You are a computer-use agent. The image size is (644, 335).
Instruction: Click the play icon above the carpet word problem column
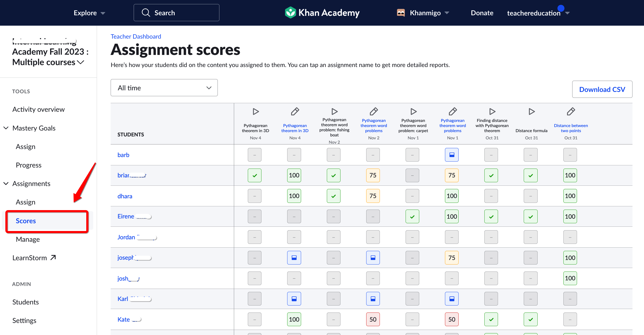413,111
